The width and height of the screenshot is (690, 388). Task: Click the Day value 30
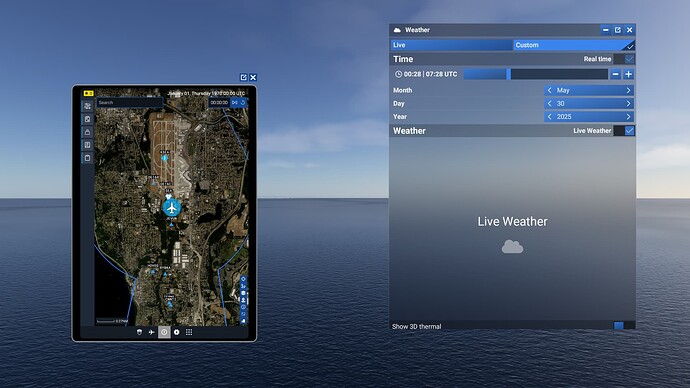(561, 103)
